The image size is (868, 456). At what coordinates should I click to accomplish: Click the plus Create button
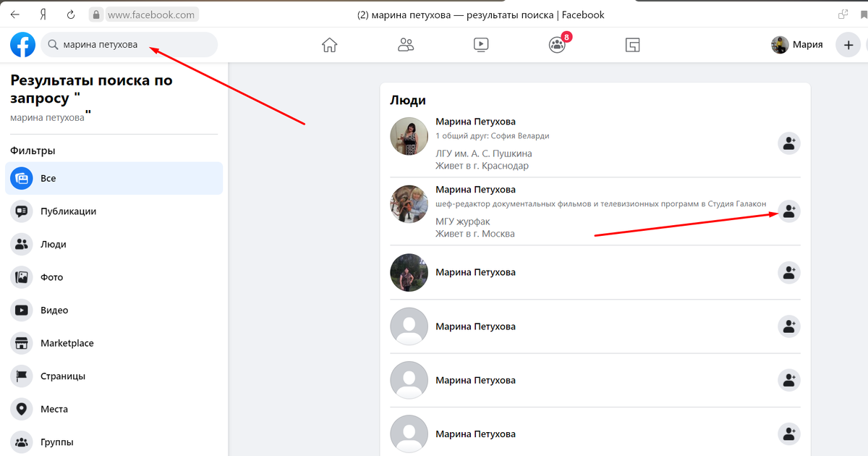pos(848,45)
